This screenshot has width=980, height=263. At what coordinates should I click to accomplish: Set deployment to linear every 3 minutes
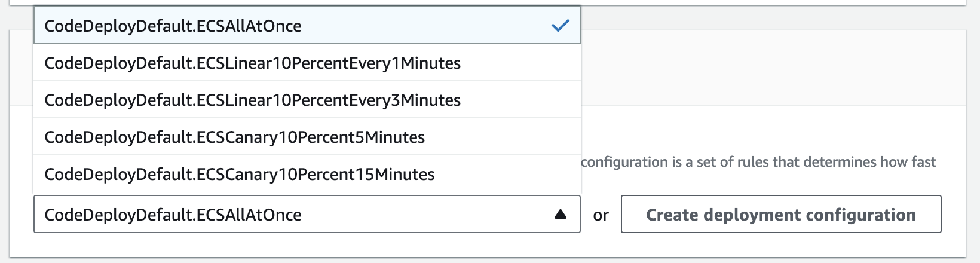pyautogui.click(x=252, y=100)
